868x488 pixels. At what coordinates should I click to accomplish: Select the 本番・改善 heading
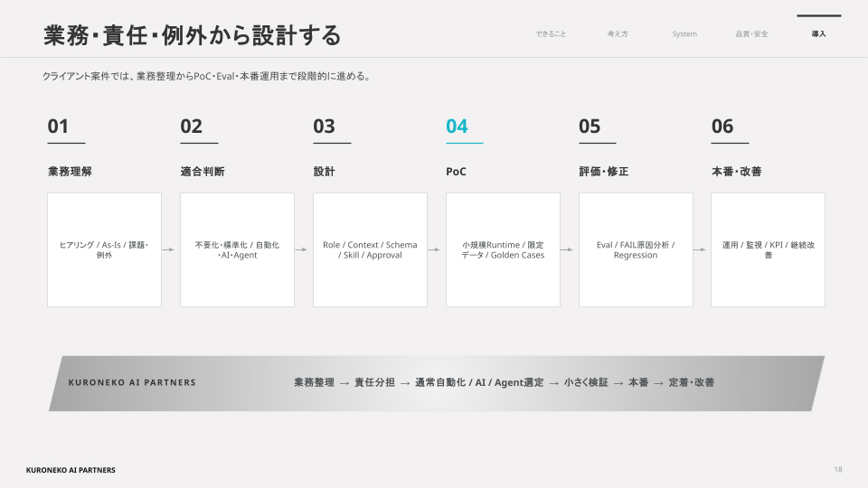(736, 172)
